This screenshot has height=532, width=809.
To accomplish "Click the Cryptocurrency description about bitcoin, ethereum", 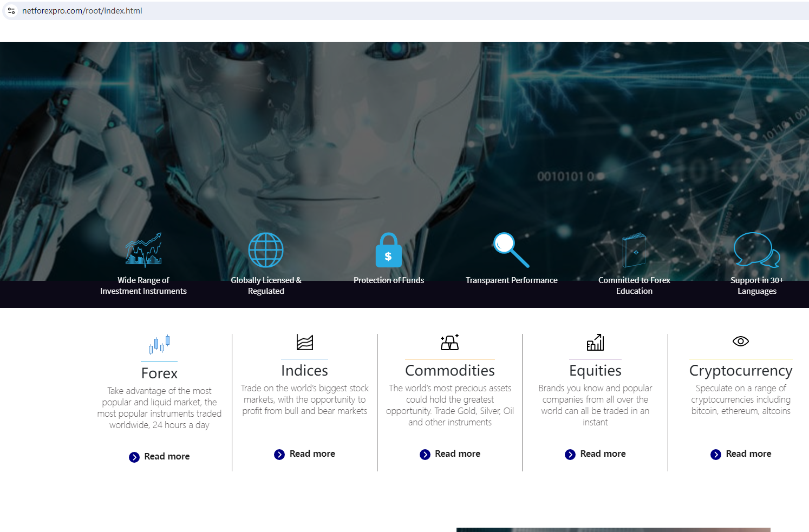I will [x=741, y=400].
